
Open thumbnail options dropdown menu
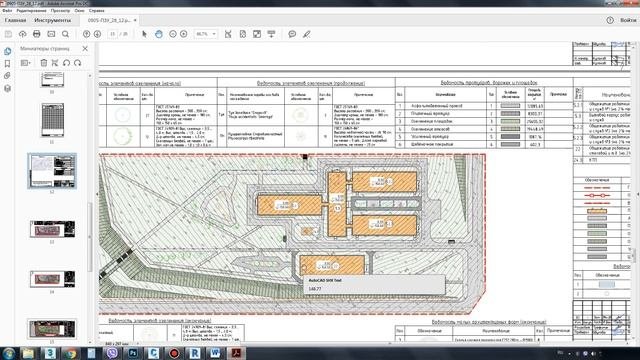pos(26,63)
